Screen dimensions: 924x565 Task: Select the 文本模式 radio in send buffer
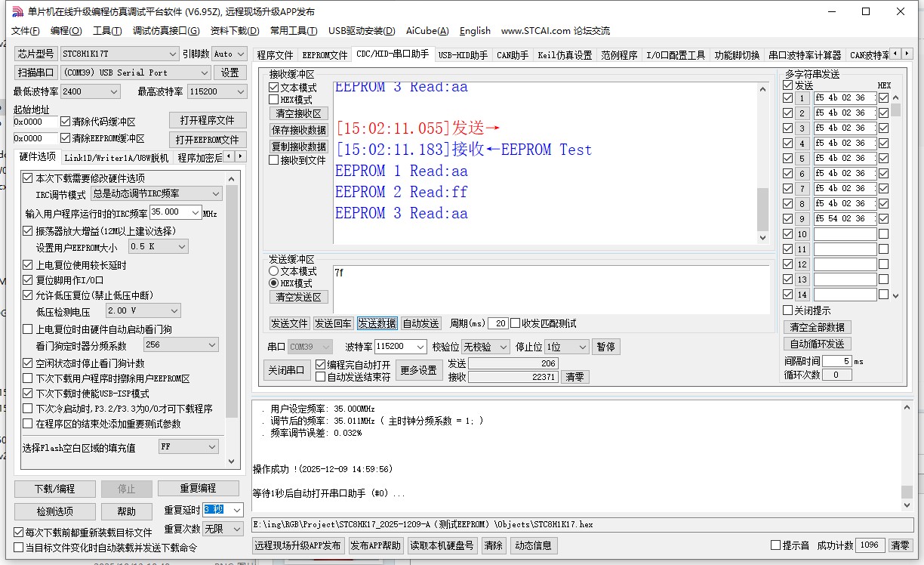point(275,271)
